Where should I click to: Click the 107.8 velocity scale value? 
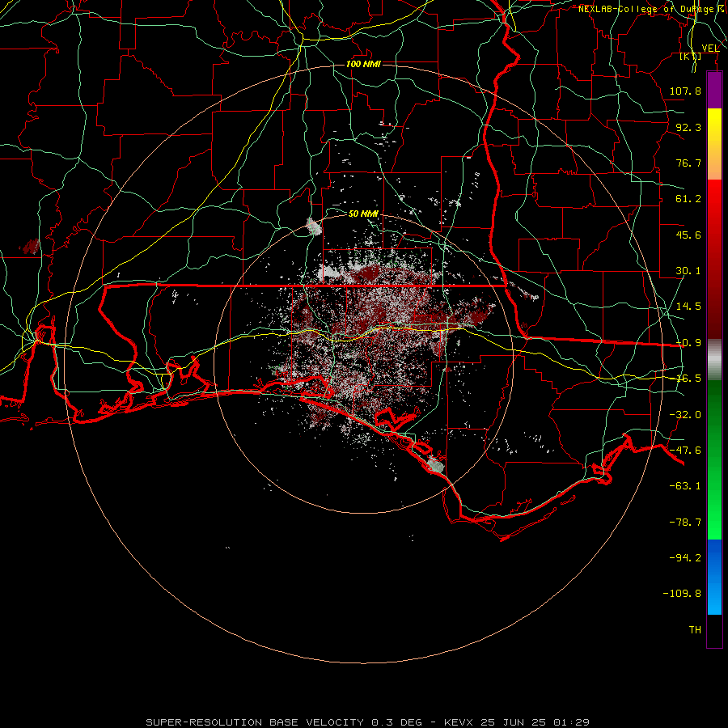[685, 91]
